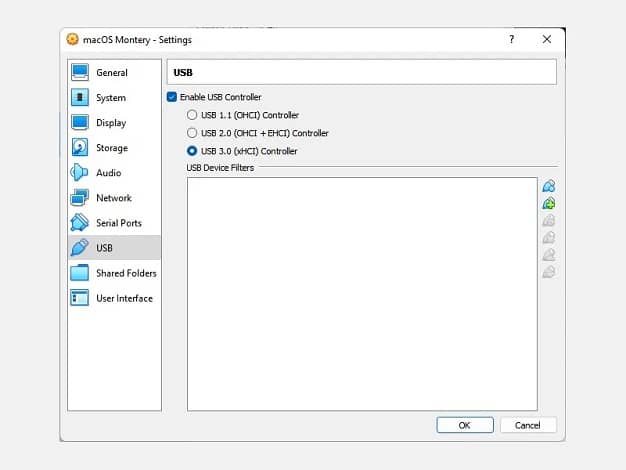Open System settings via its chip icon

click(80, 97)
